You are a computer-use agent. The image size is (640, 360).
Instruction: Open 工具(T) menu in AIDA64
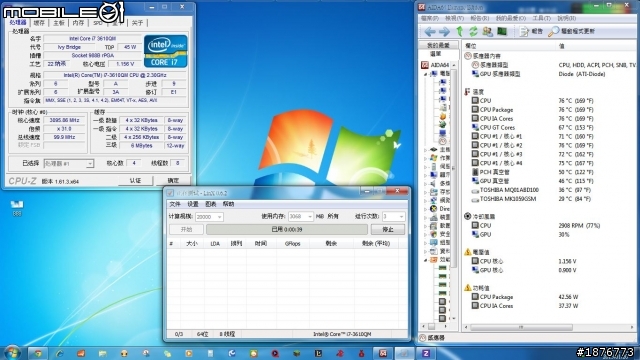[x=542, y=18]
